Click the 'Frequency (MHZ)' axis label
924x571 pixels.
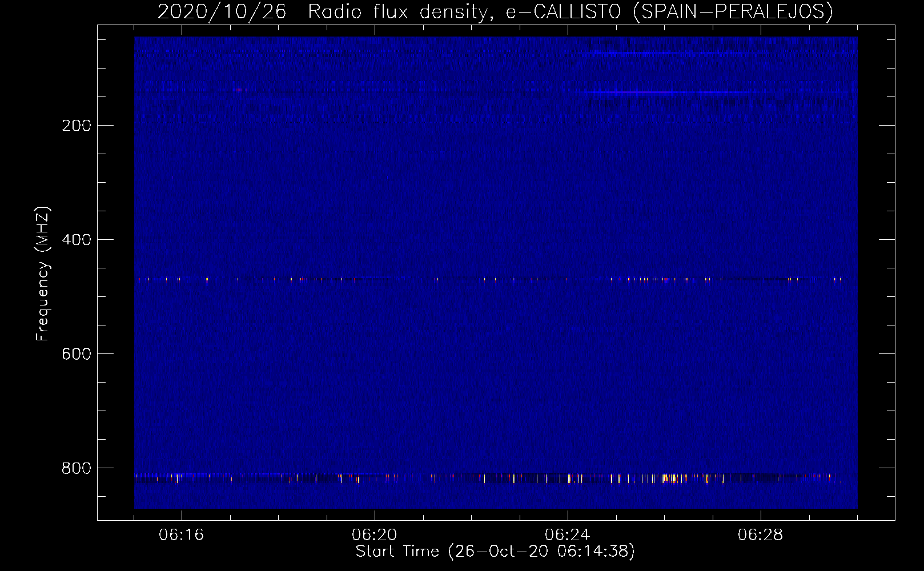43,274
